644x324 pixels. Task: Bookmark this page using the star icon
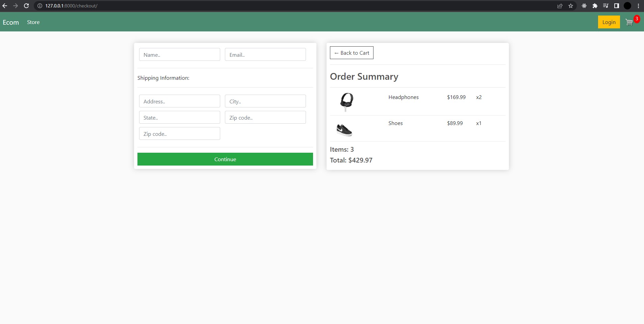click(571, 6)
